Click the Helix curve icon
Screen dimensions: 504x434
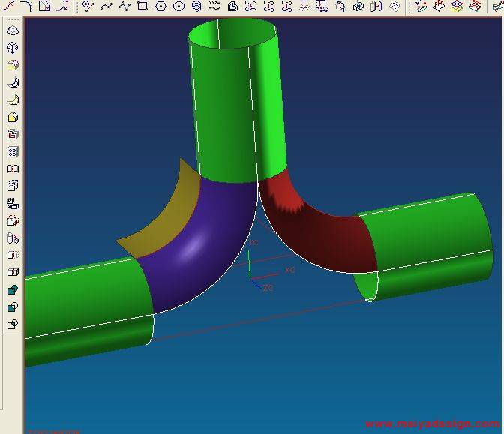[196, 7]
